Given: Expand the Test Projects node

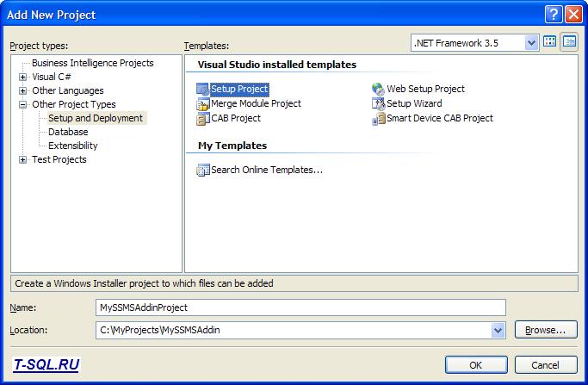Looking at the screenshot, I should tap(23, 160).
